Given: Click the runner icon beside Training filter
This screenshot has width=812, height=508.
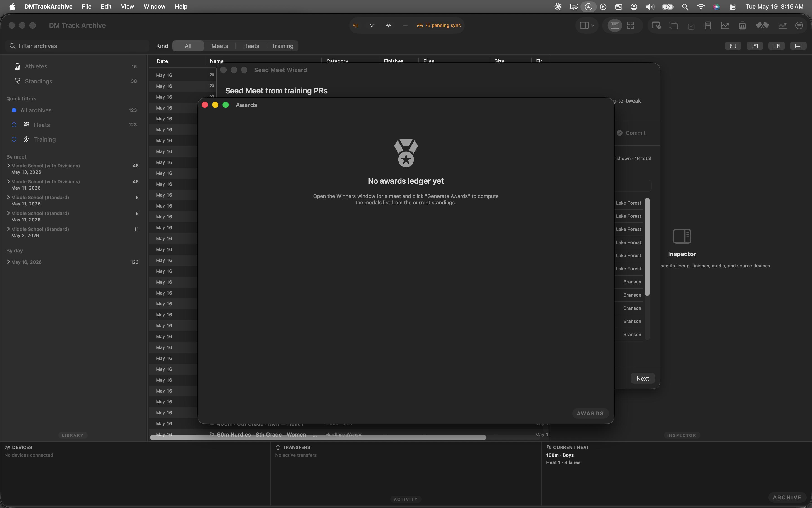Looking at the screenshot, I should 26,139.
